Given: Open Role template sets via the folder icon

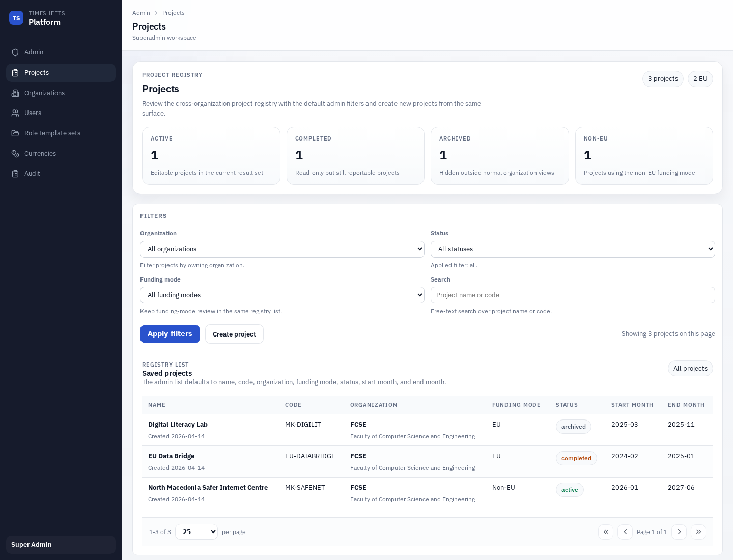Looking at the screenshot, I should click(15, 133).
